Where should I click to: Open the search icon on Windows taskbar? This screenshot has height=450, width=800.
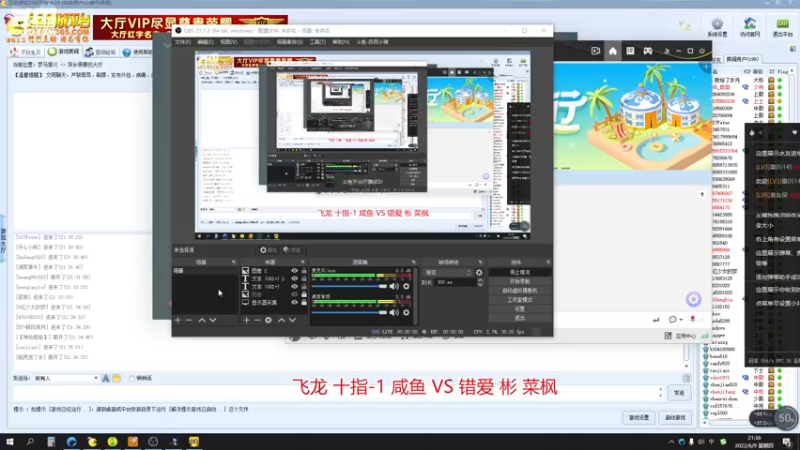tap(30, 441)
